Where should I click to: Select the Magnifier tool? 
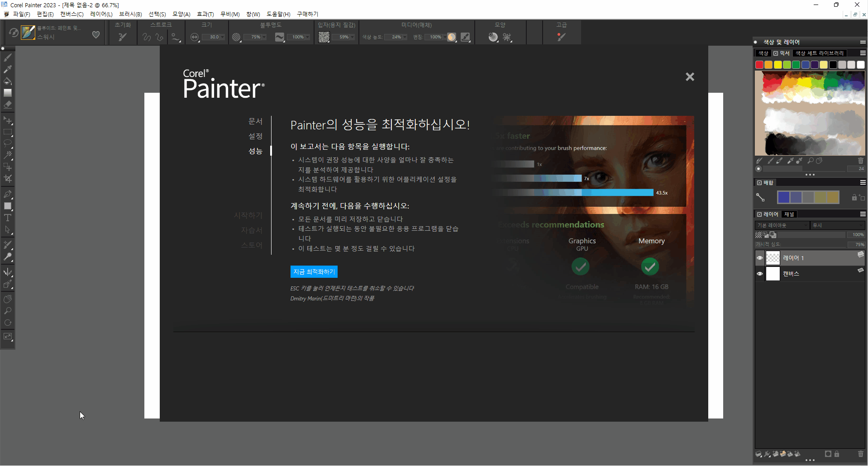pos(8,311)
